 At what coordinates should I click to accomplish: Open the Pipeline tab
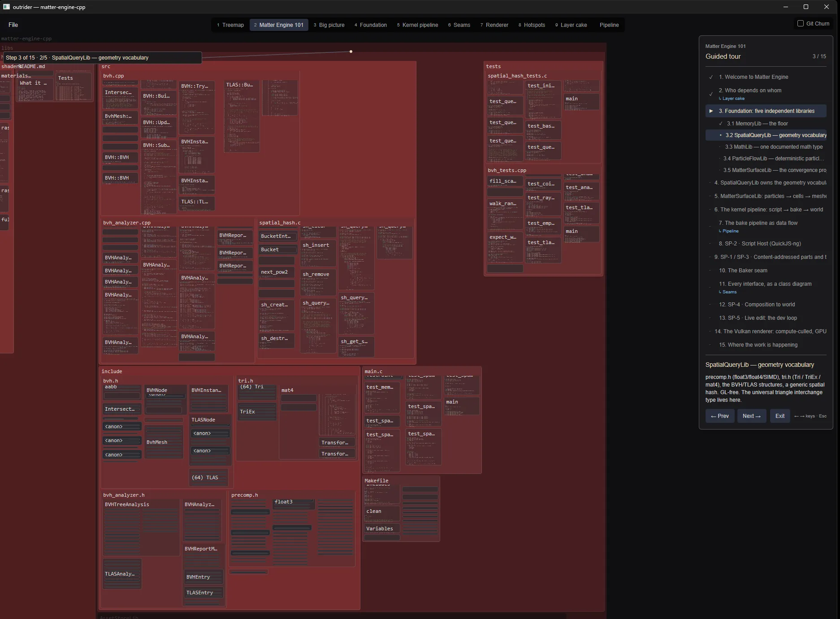click(x=609, y=25)
